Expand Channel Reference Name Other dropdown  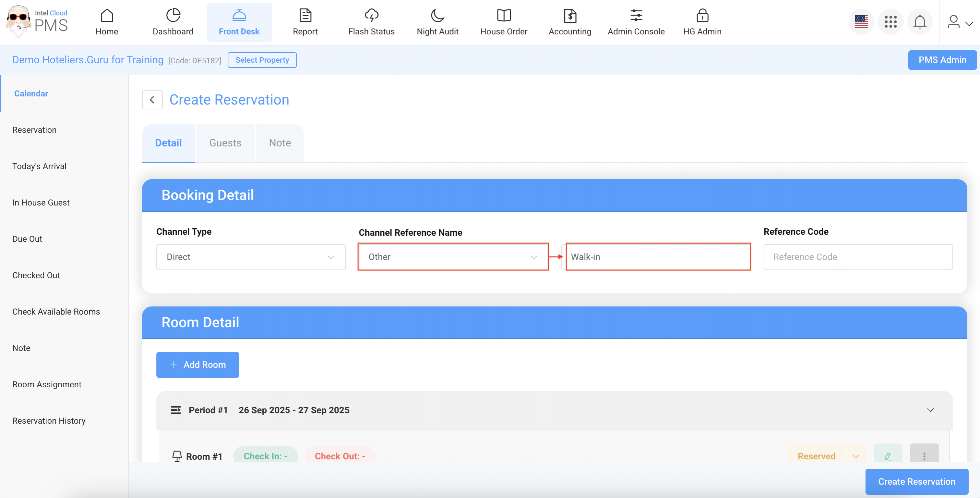(453, 257)
